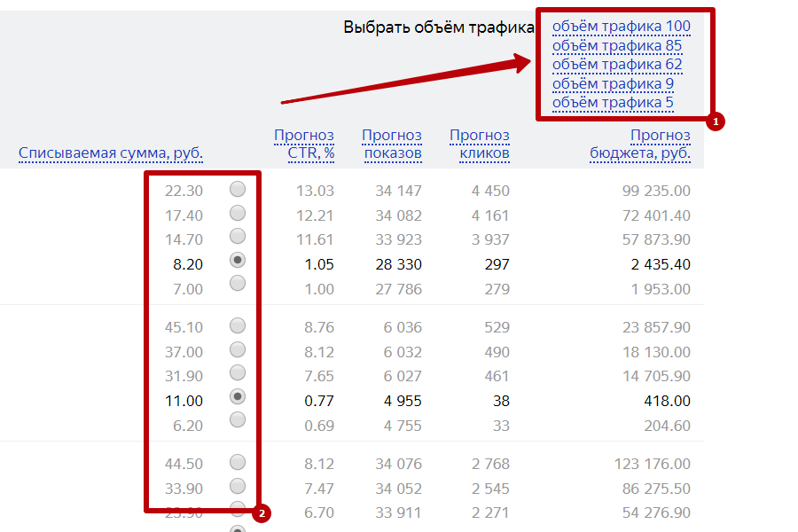The width and height of the screenshot is (798, 532).
Task: Select radio button for 17.40 rub. bid
Action: tap(237, 213)
